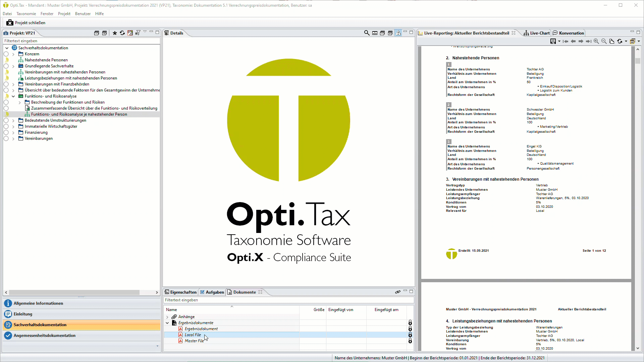Viewport: 644px width, 362px height.
Task: Open Allgemeine Informationen section
Action: pyautogui.click(x=82, y=303)
